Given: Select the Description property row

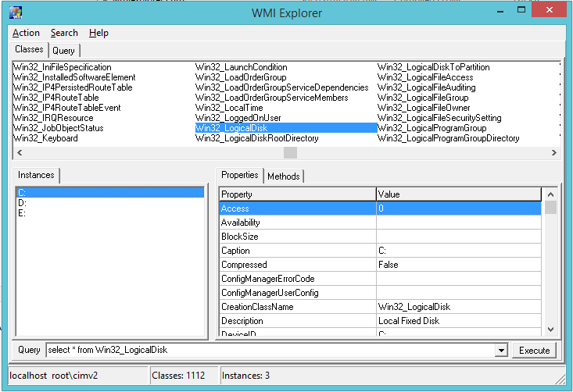Looking at the screenshot, I should click(x=380, y=321).
